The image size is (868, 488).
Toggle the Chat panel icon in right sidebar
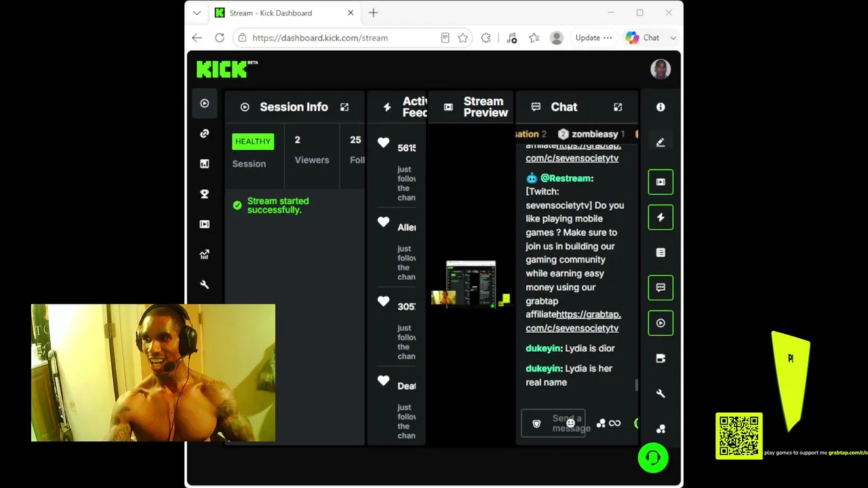(660, 287)
